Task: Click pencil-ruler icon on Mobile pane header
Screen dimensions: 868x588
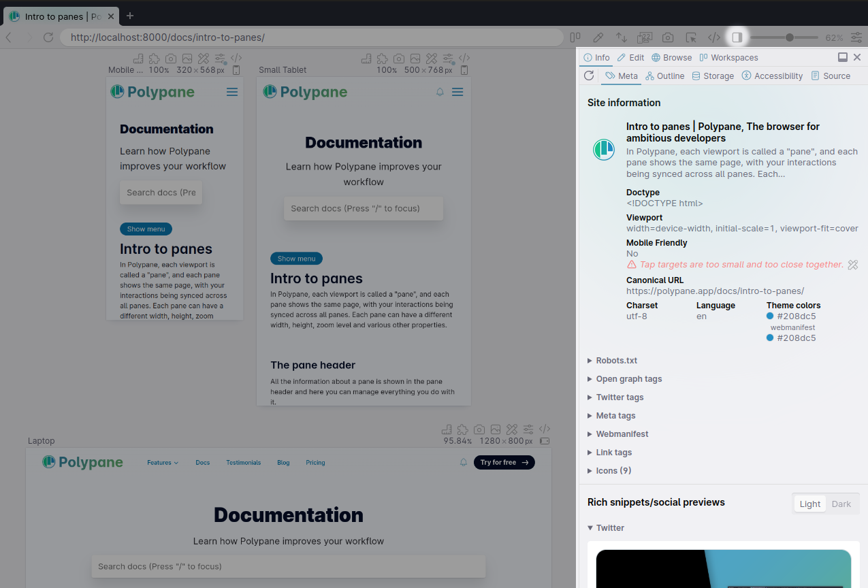Action: point(204,59)
